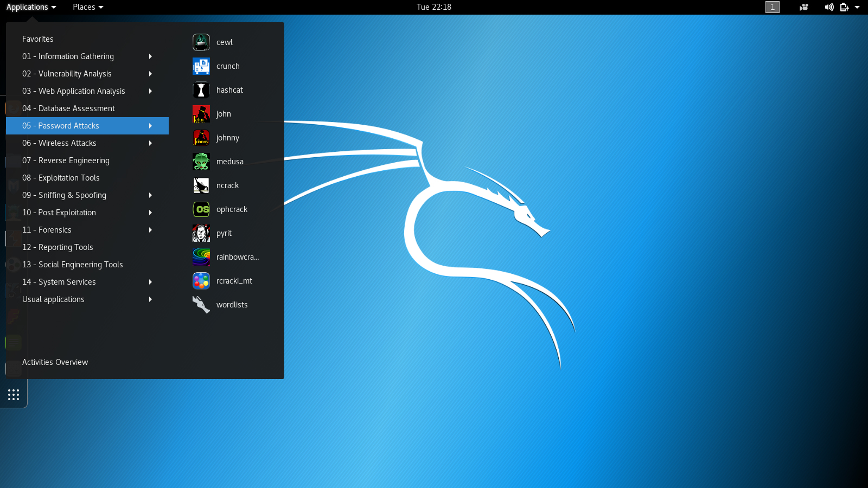868x488 pixels.
Task: Select 05 - Password Attacks category
Action: tap(87, 126)
